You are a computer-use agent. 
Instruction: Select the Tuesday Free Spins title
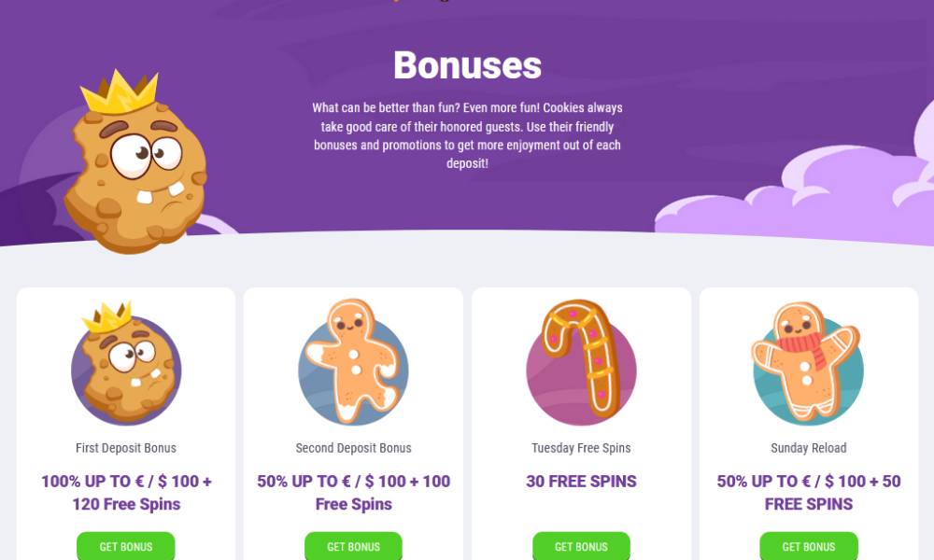581,448
